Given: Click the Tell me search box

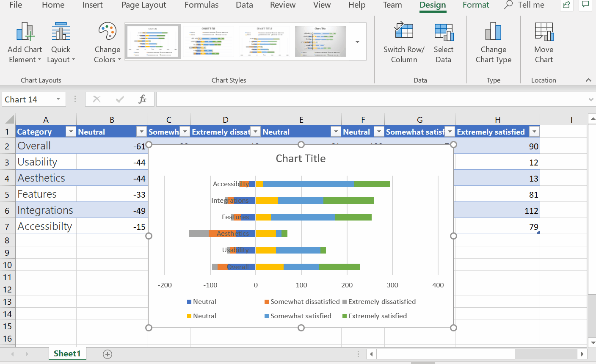Looking at the screenshot, I should click(524, 5).
